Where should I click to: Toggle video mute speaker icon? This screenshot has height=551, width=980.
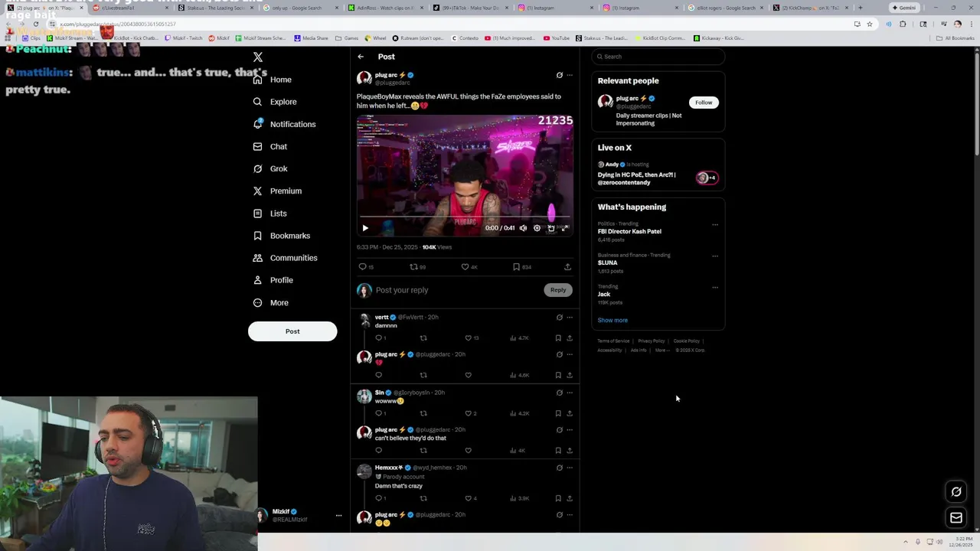523,228
